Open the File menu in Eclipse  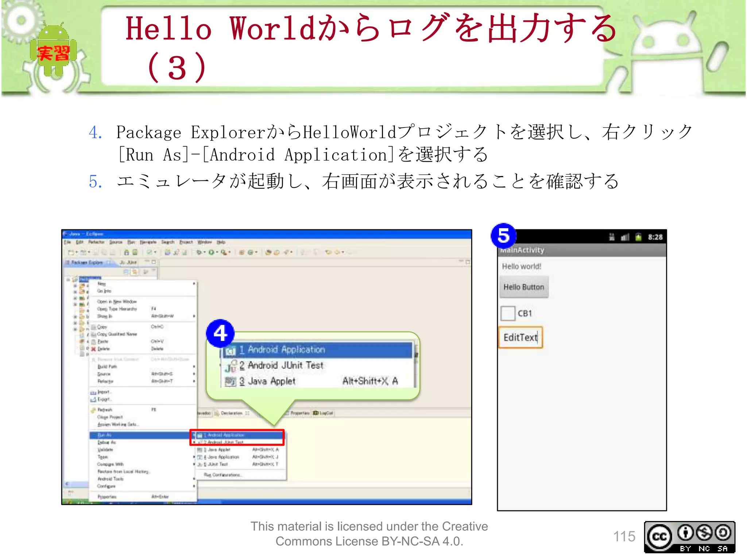pos(67,242)
